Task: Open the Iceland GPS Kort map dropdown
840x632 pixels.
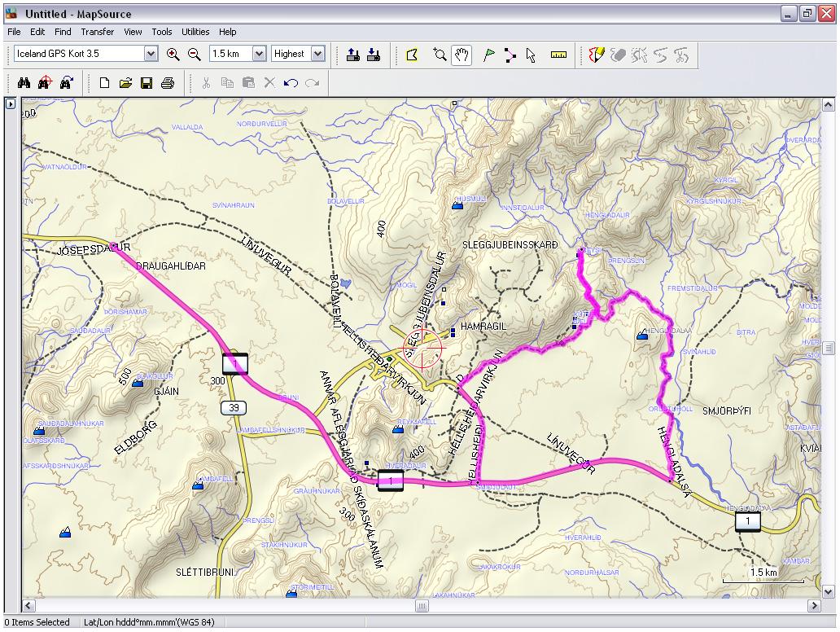Action: point(151,55)
